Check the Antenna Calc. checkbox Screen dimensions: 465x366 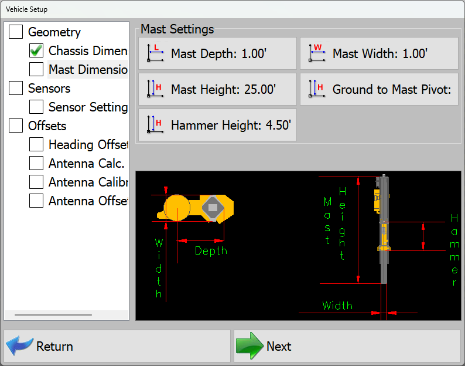(x=36, y=163)
